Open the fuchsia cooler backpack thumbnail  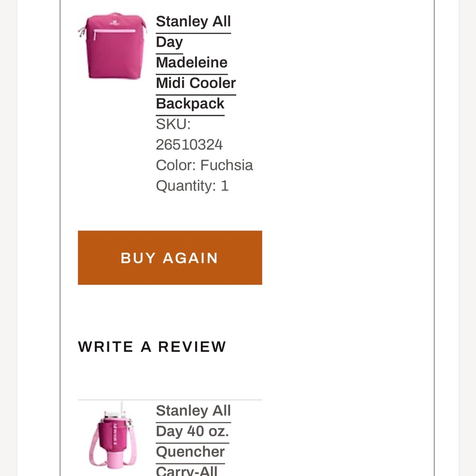[x=112, y=46]
